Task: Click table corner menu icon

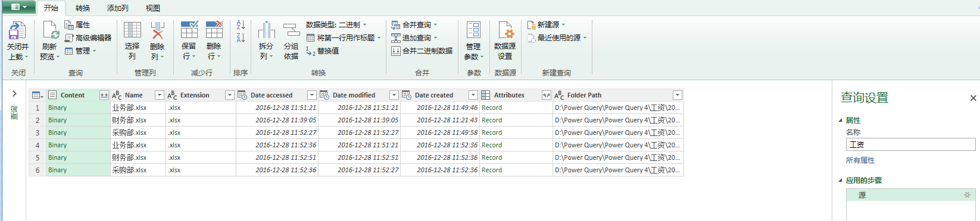Action: 38,95
